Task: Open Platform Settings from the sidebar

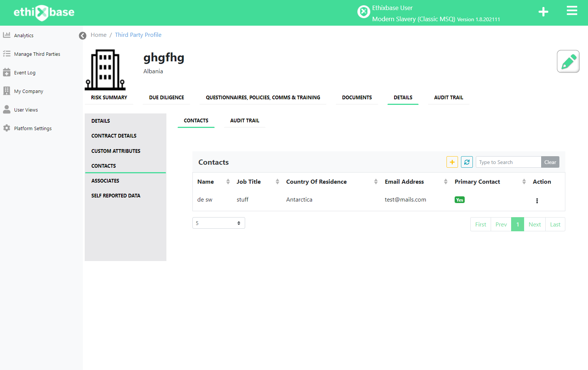Action: [33, 128]
